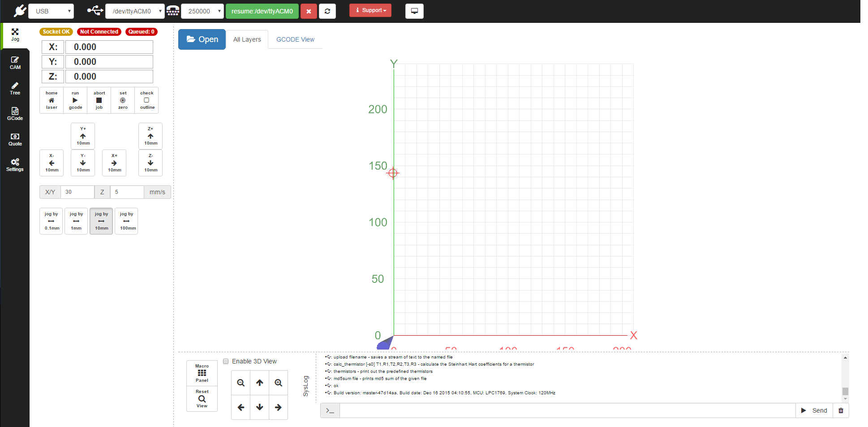This screenshot has height=427, width=868.
Task: Click the set zero button
Action: (123, 100)
